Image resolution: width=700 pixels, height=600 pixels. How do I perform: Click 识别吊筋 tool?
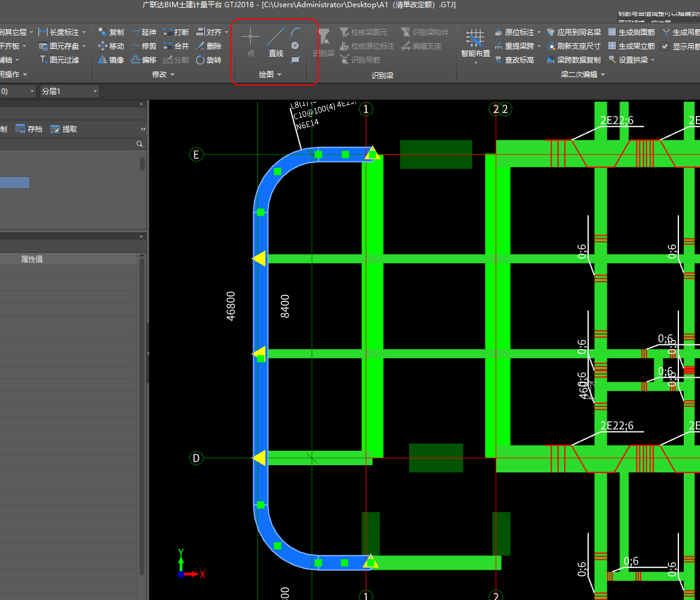[x=360, y=60]
